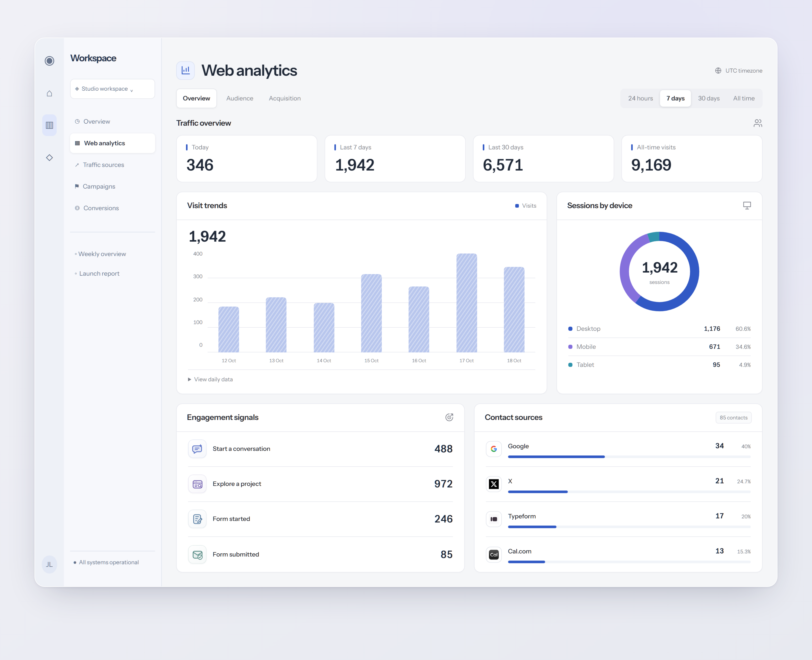This screenshot has height=660, width=812.
Task: Click the flag icon beside Campaigns
Action: pyautogui.click(x=77, y=186)
